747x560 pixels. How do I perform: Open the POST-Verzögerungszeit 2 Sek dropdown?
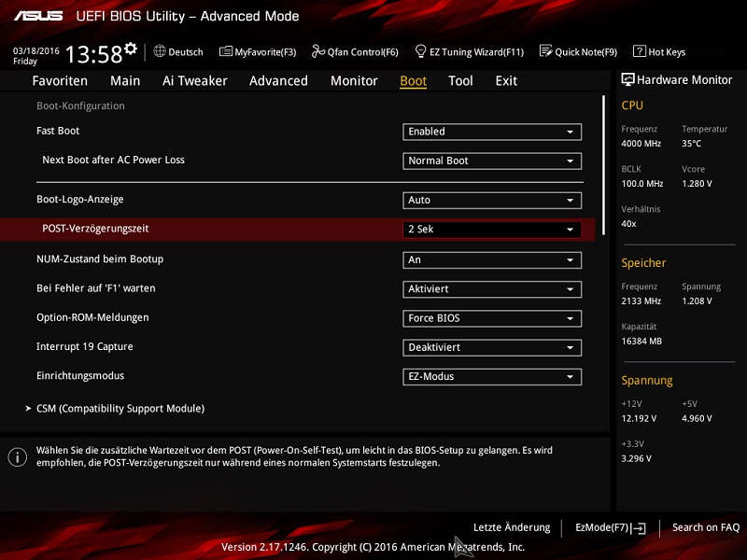coord(492,230)
